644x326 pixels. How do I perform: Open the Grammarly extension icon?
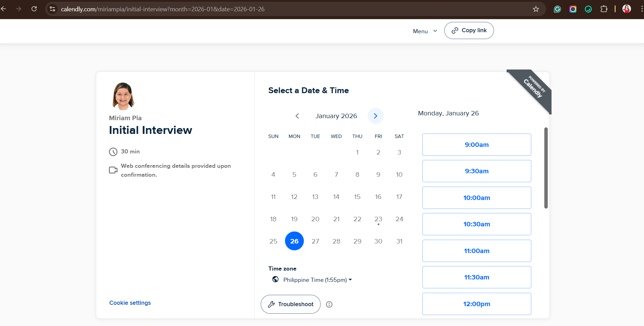[557, 9]
